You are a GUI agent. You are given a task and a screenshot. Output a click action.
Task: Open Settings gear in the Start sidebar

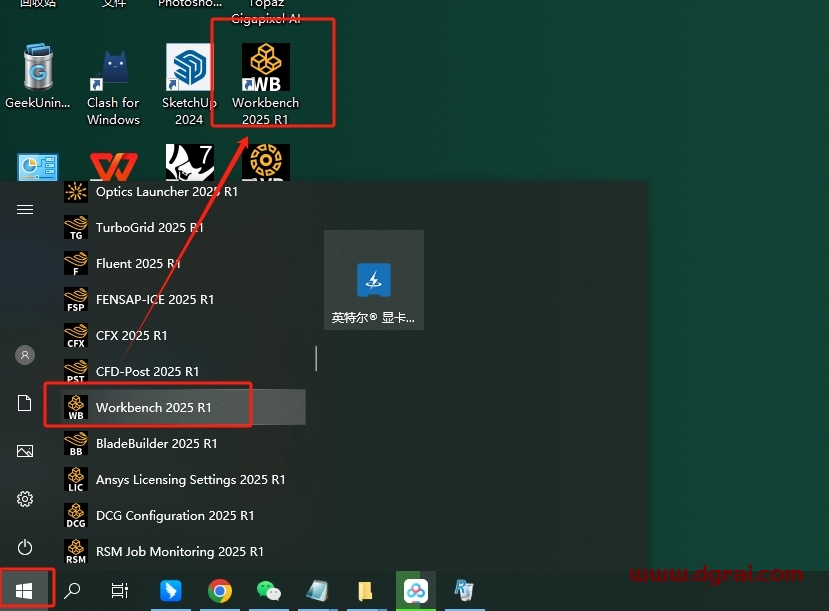coord(25,499)
